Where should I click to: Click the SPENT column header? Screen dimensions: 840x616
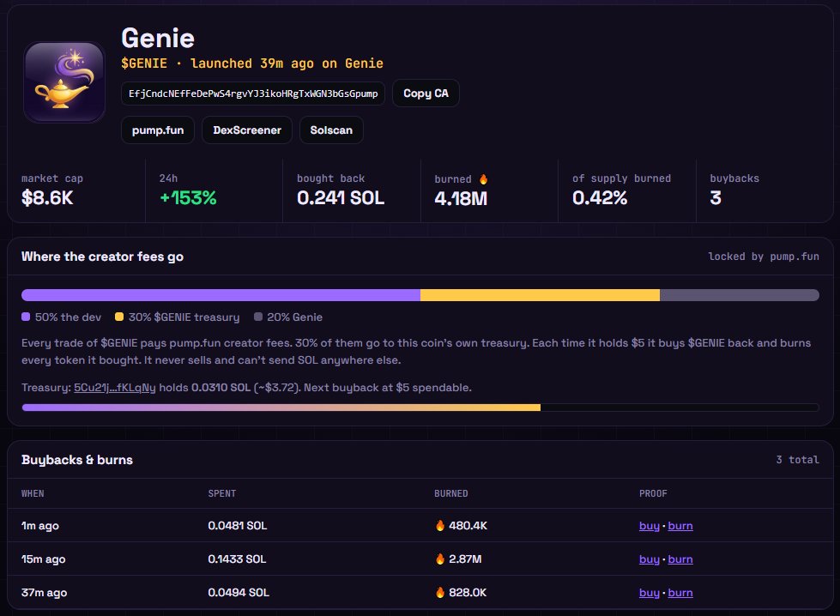coord(221,493)
